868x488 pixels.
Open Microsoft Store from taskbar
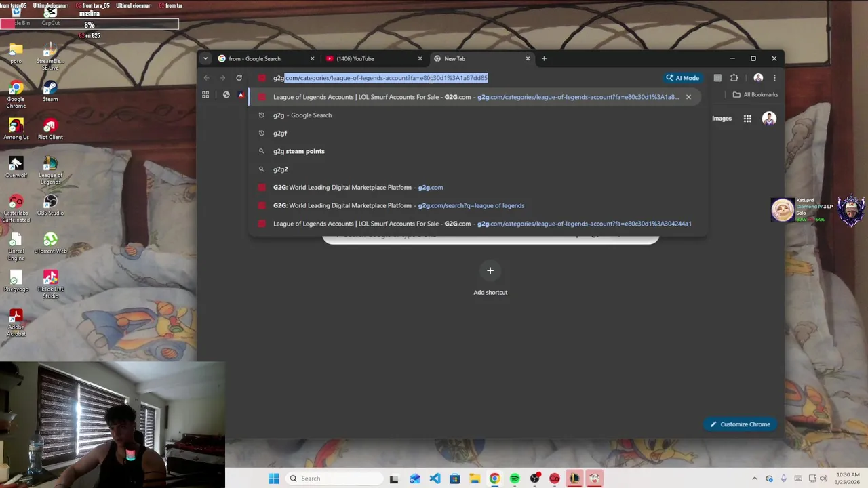click(454, 479)
